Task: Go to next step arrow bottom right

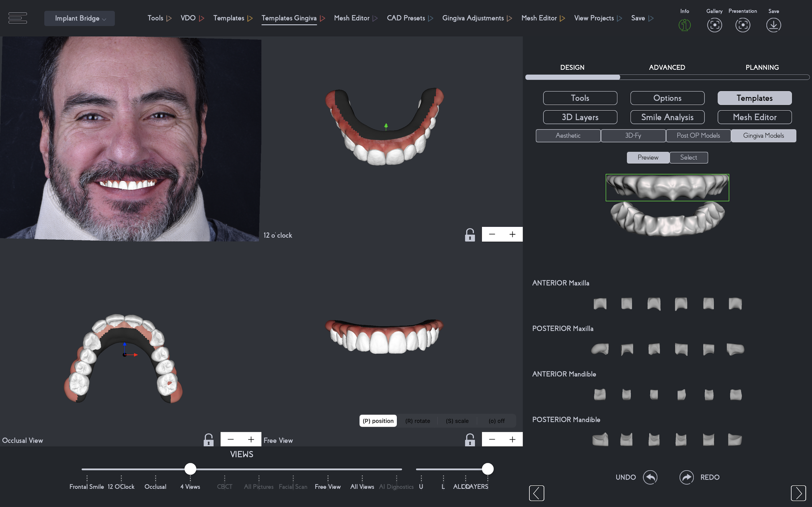Action: (x=798, y=493)
